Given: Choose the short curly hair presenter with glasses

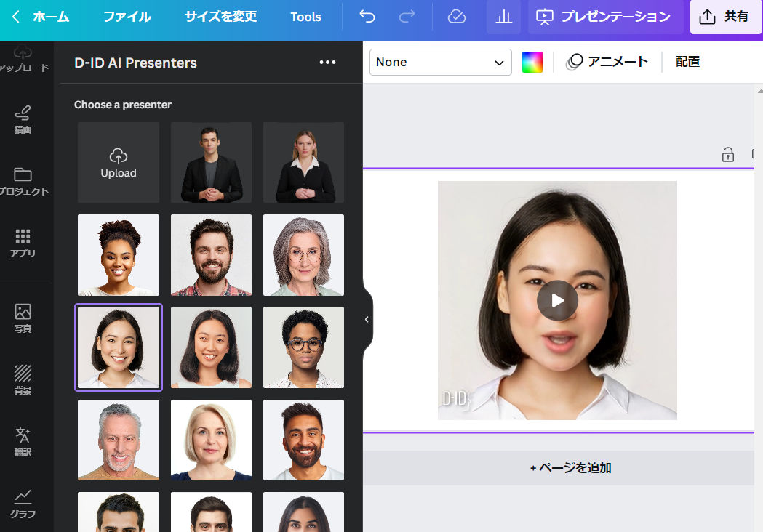Looking at the screenshot, I should 303,347.
